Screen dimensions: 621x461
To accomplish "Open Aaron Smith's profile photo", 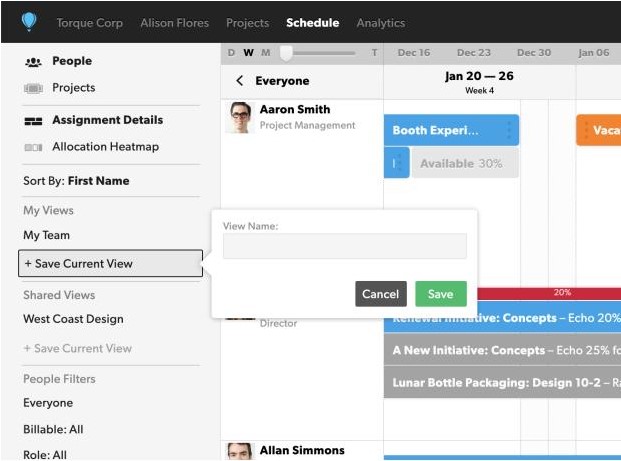I will coord(240,118).
